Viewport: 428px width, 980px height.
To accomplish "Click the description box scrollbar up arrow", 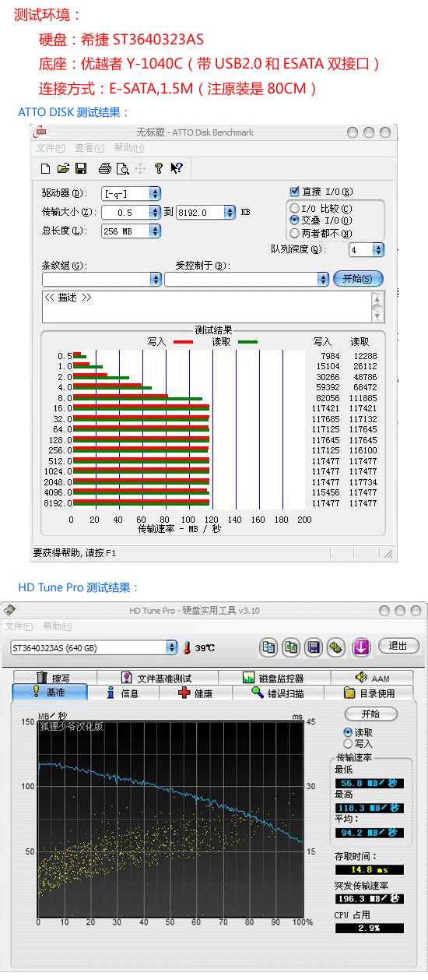I will (x=378, y=298).
